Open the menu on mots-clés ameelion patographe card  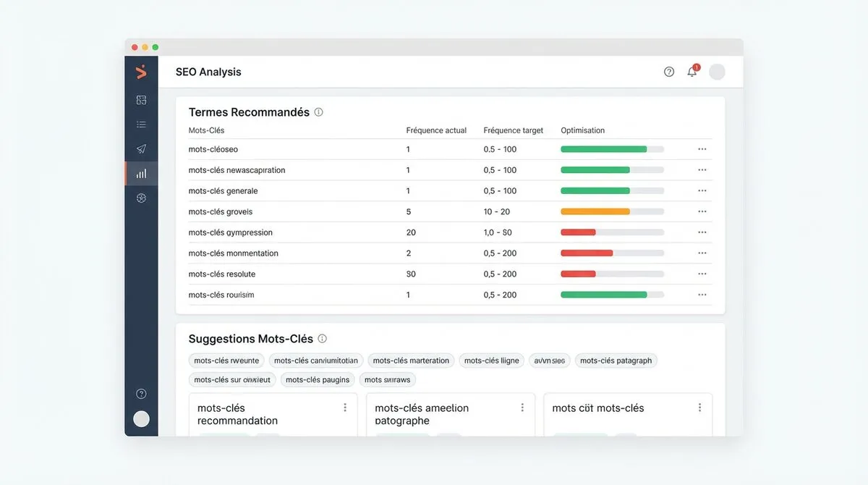(522, 408)
